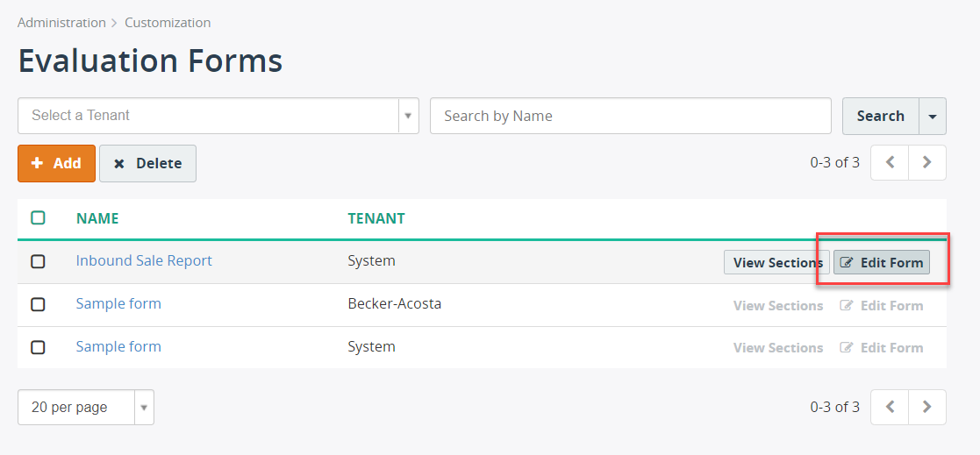Go to the Administration breadcrumb
Screen dimensions: 980x455
tap(61, 23)
